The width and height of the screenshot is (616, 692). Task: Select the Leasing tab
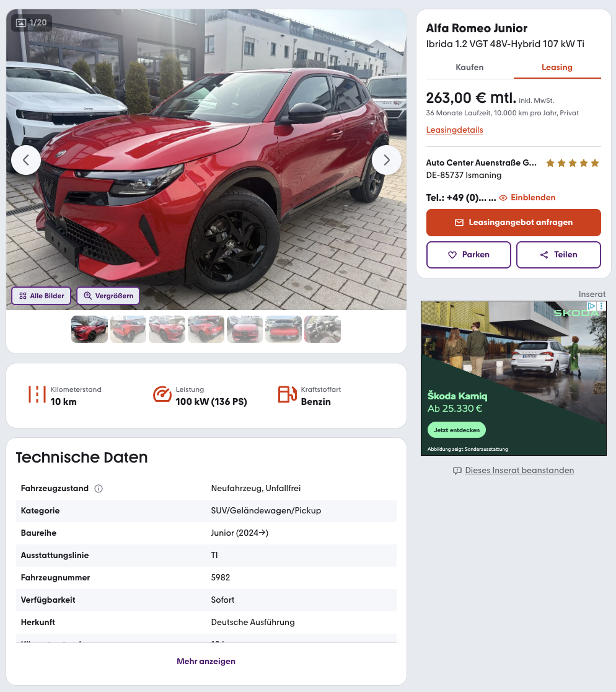pyautogui.click(x=557, y=67)
